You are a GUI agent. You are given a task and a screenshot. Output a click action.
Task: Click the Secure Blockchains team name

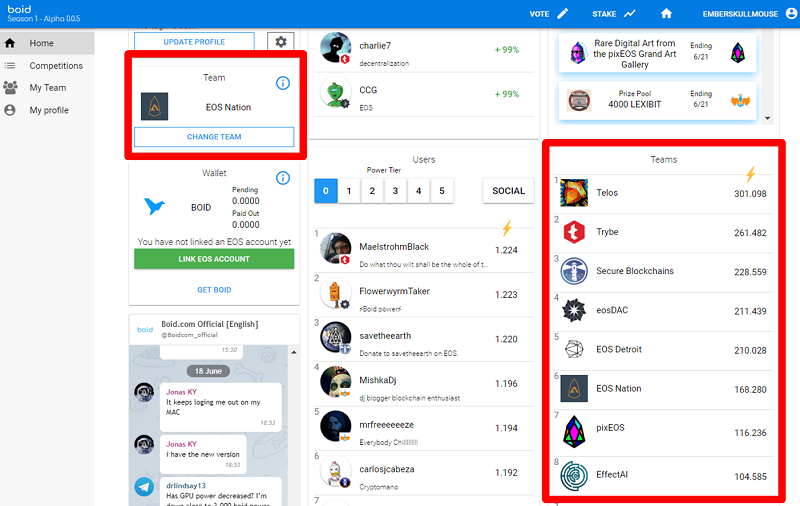tap(635, 271)
